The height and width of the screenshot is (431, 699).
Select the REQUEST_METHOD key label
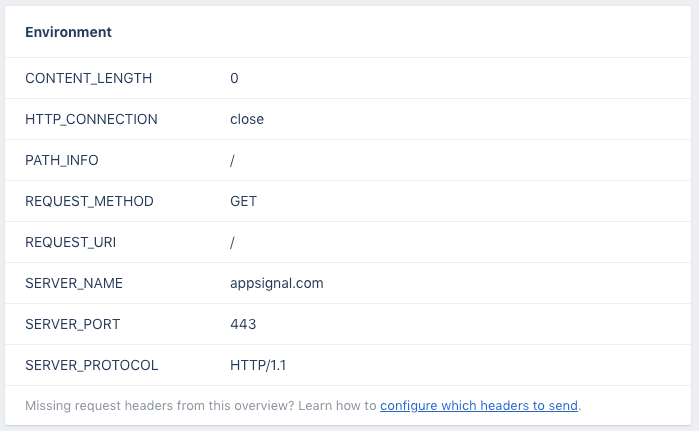[89, 201]
